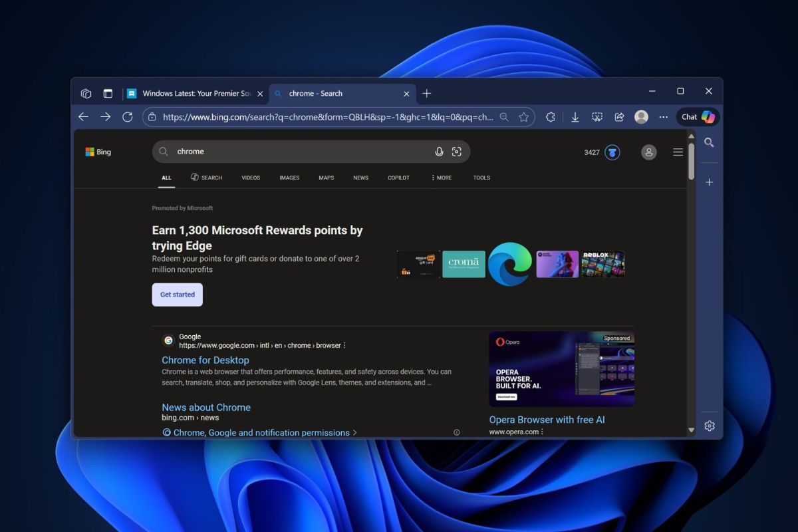
Task: Open the Rewards medal icon
Action: pos(612,152)
